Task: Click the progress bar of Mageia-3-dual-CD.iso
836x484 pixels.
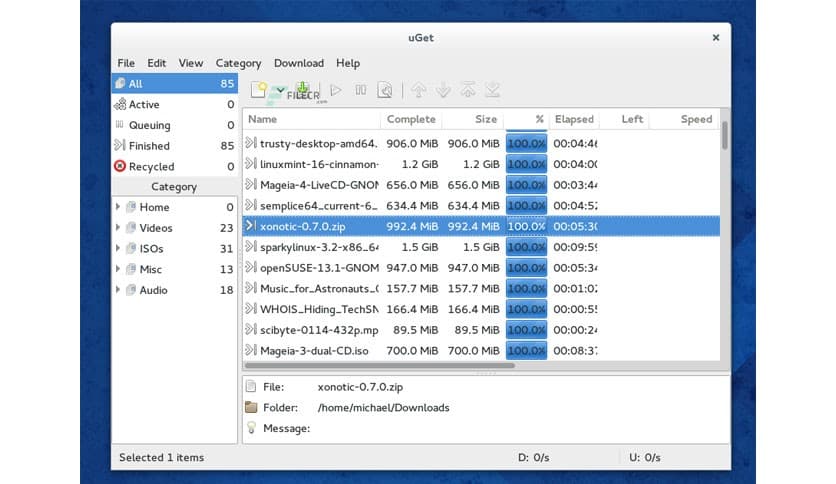Action: (x=526, y=351)
